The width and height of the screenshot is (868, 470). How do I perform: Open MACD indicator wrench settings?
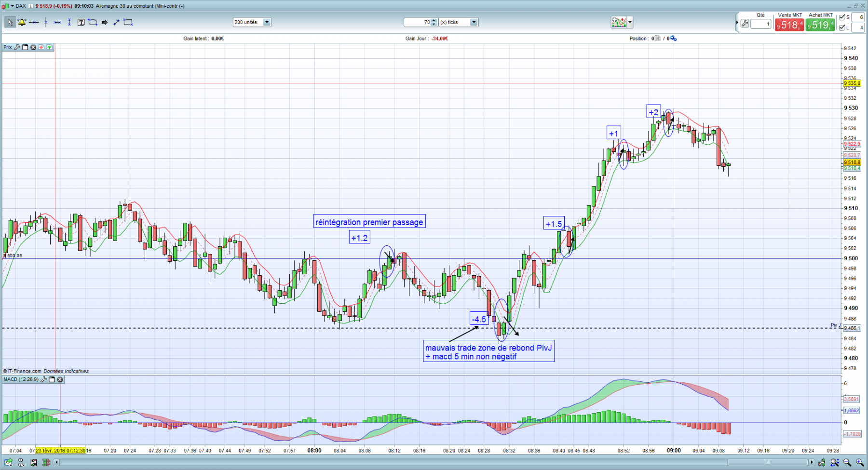[43, 379]
